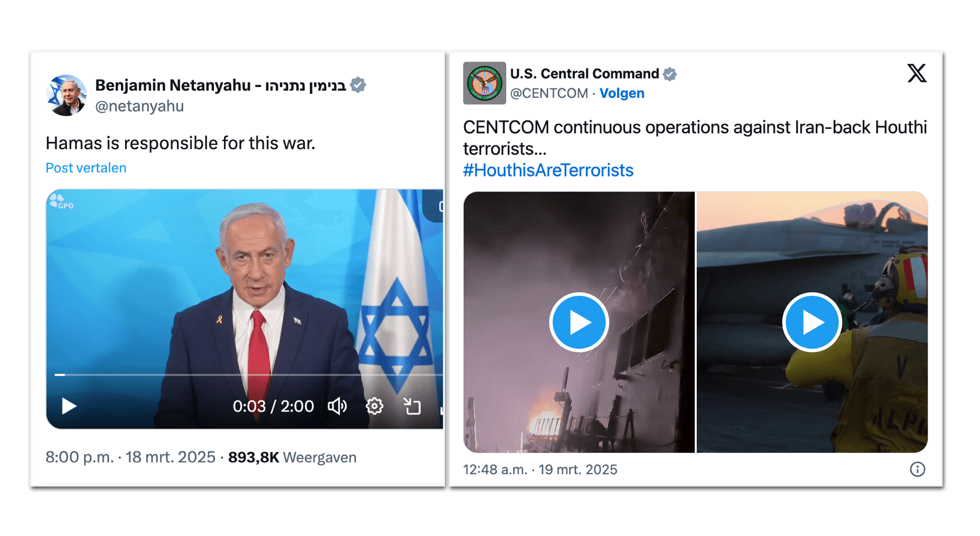Viewport: 980px width, 536px height.
Task: Click Post vertalen translation link
Action: [86, 167]
